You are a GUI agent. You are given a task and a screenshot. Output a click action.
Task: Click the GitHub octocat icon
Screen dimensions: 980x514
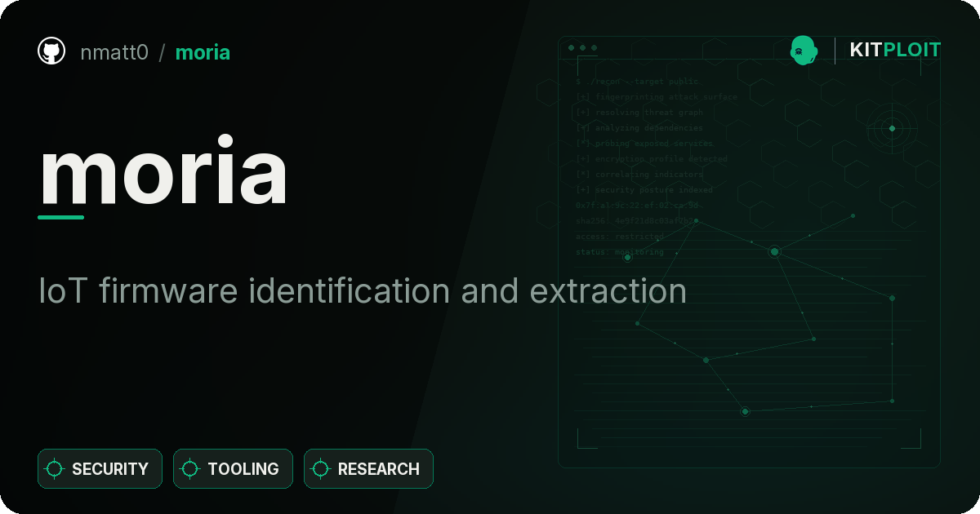click(51, 51)
